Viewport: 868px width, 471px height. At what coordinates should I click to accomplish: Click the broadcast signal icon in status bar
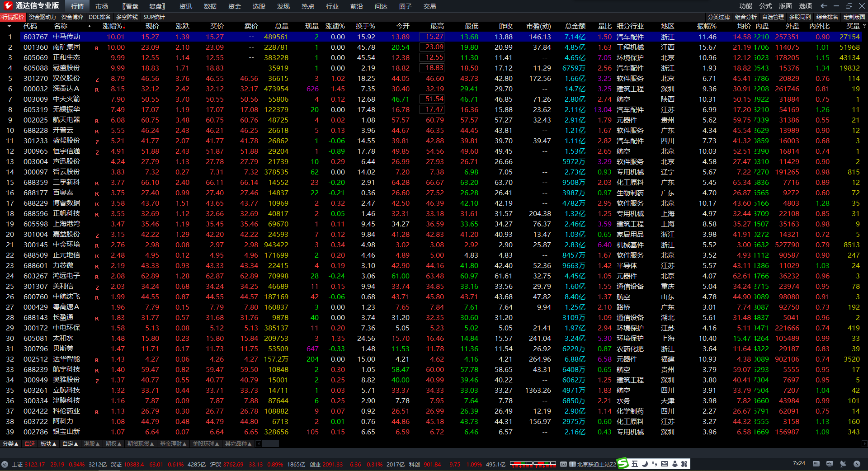[563, 464]
